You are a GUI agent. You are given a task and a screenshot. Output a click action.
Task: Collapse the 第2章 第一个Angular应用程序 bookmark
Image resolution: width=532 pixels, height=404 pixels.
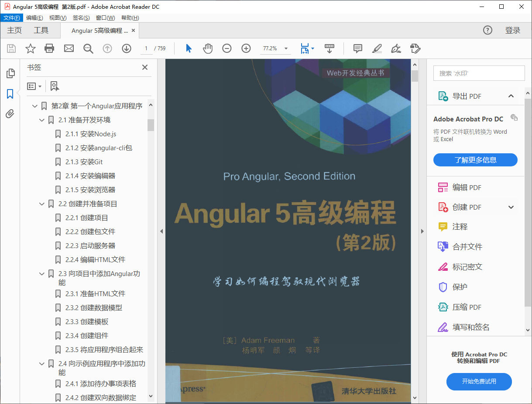point(35,106)
